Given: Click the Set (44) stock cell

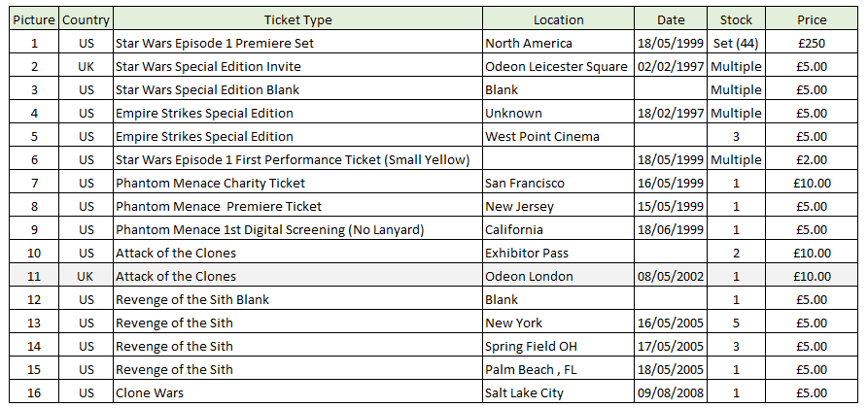Looking at the screenshot, I should pyautogui.click(x=736, y=43).
